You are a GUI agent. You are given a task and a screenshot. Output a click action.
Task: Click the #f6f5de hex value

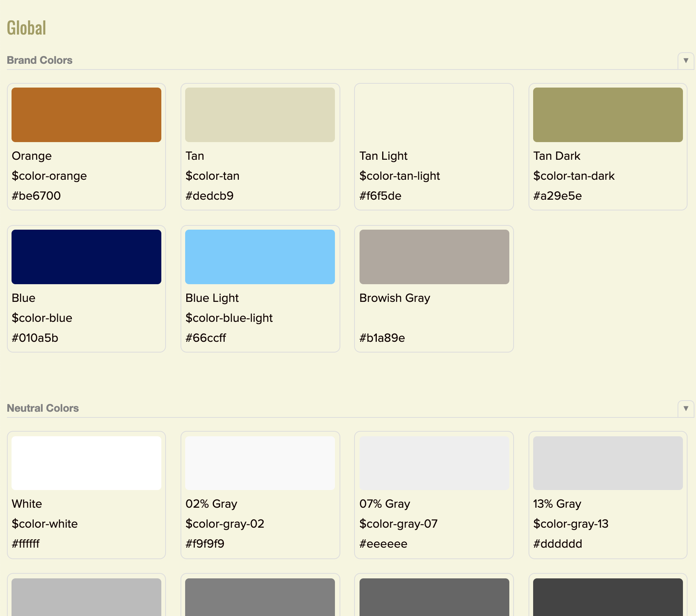(380, 196)
